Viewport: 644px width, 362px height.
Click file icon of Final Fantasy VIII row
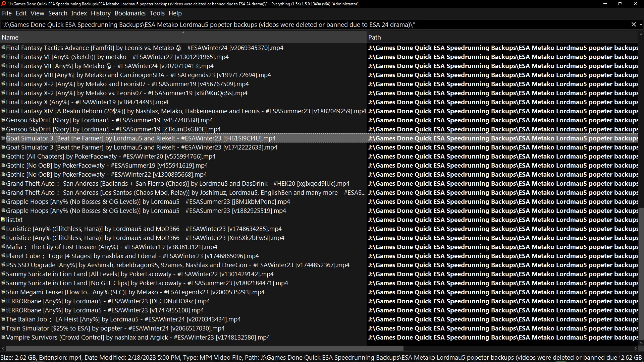tap(3, 75)
